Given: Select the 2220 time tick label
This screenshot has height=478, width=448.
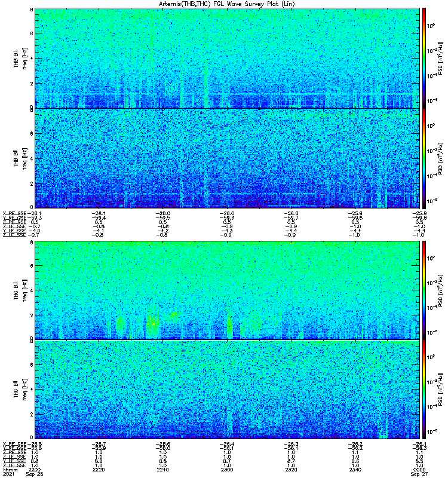Looking at the screenshot, I should (99, 470).
